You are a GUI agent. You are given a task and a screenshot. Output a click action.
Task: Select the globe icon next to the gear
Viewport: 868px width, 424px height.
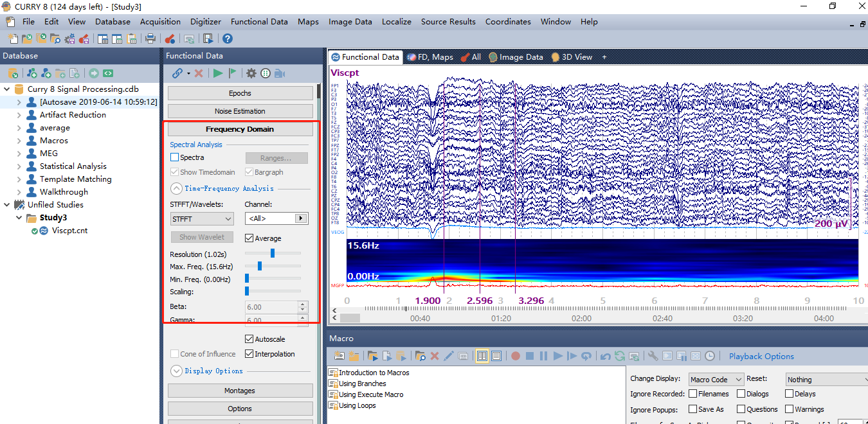pyautogui.click(x=266, y=73)
